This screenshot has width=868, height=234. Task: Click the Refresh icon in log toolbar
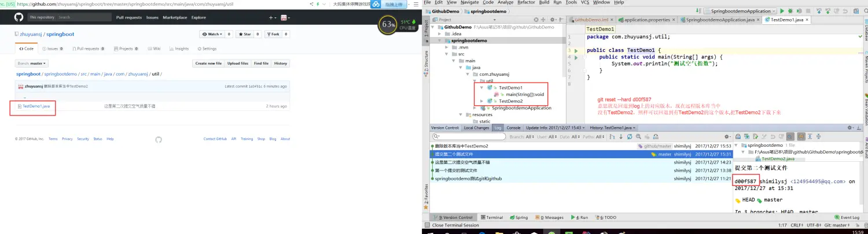click(630, 137)
